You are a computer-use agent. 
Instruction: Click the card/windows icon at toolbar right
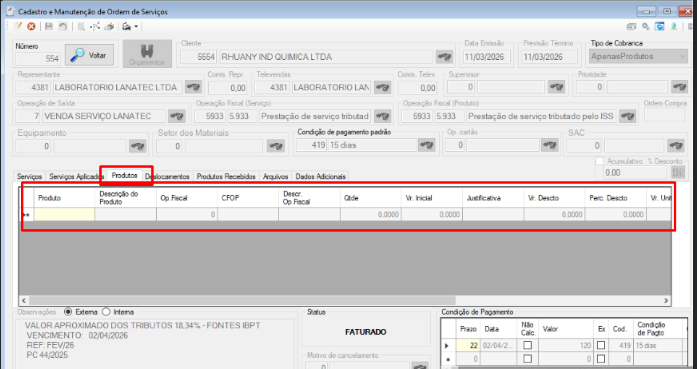(x=631, y=27)
